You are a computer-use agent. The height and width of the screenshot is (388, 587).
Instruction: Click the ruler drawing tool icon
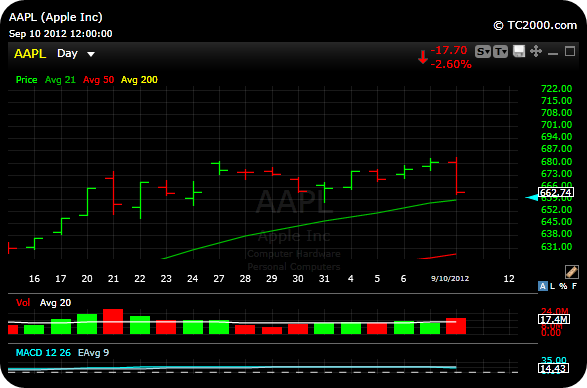pos(571,272)
